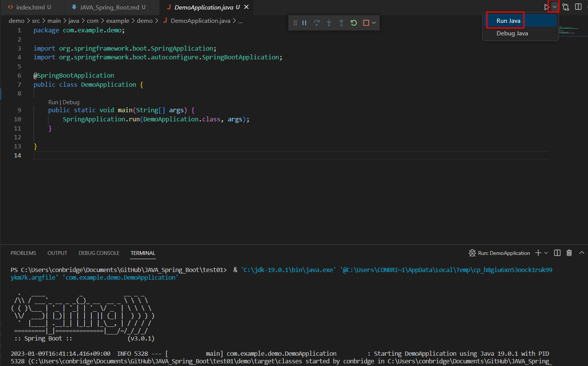The image size is (588, 366).
Task: Open the Run/Debug dropdown arrow in the editor title
Action: click(554, 7)
